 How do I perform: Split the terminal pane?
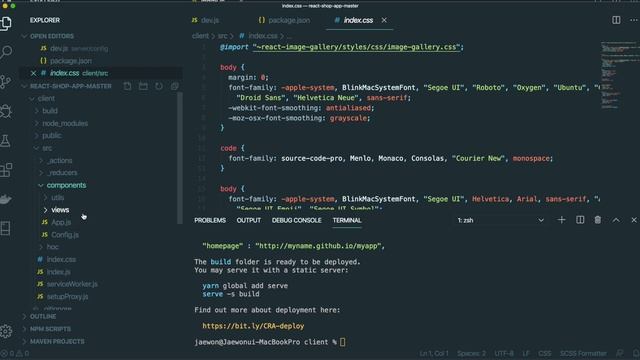pos(580,220)
